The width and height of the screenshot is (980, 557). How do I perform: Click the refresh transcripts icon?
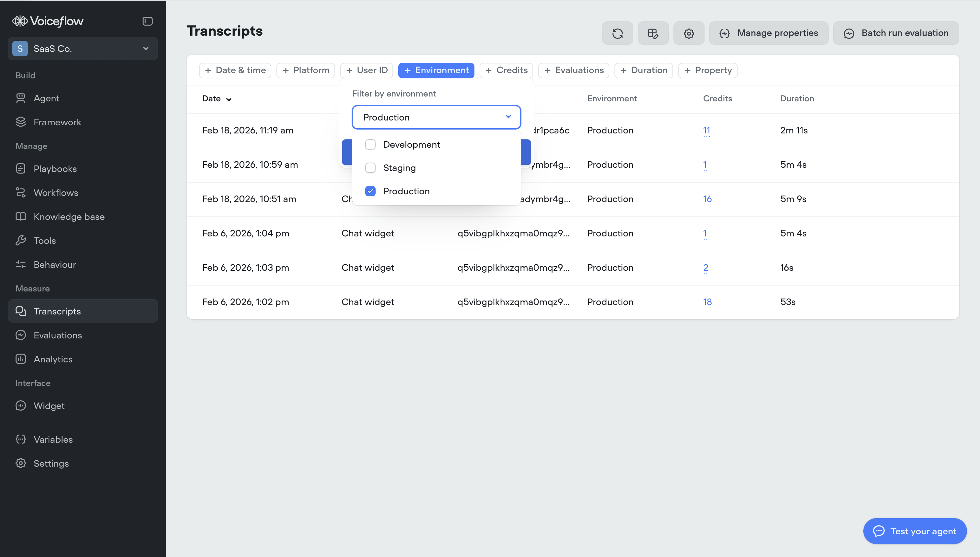pos(617,33)
